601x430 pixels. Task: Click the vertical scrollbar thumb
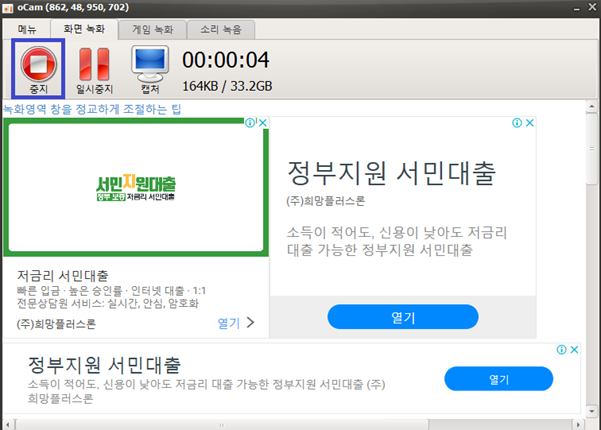pyautogui.click(x=591, y=149)
